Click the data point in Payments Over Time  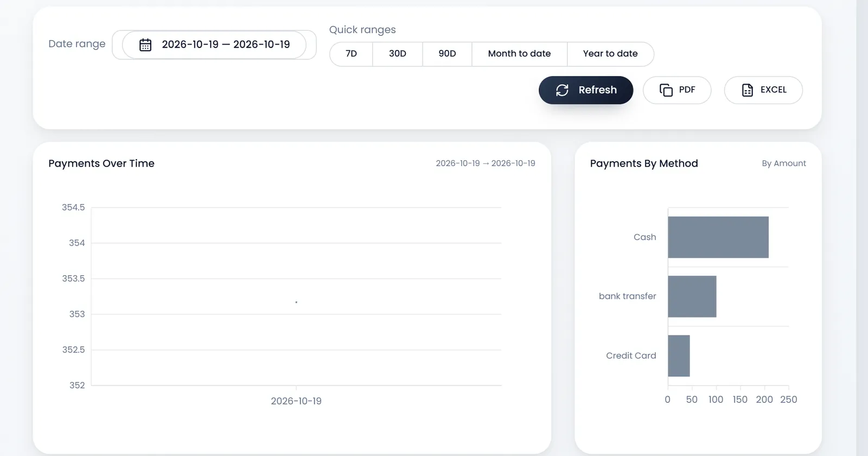click(296, 302)
